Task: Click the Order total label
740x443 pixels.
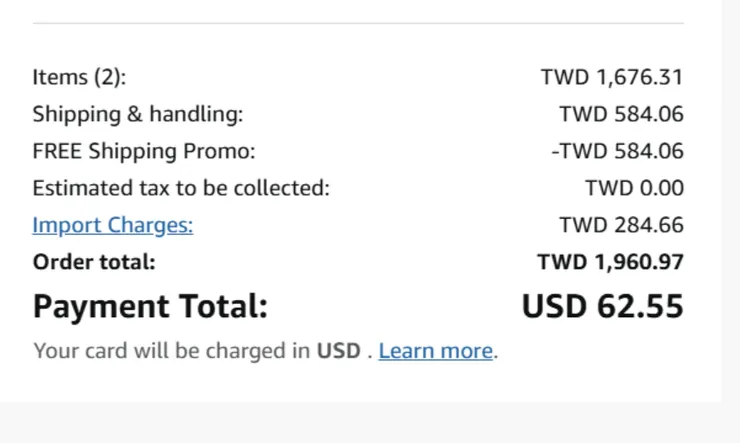Action: pos(94,262)
